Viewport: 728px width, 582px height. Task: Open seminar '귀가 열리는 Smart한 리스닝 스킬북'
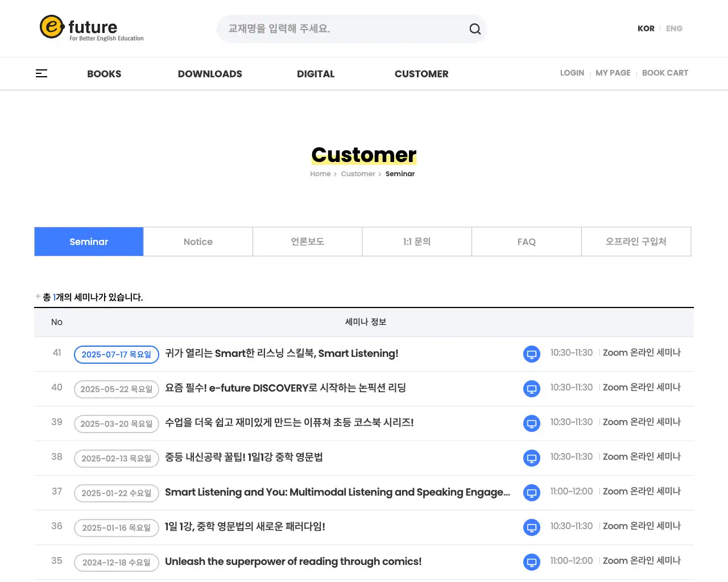point(282,354)
